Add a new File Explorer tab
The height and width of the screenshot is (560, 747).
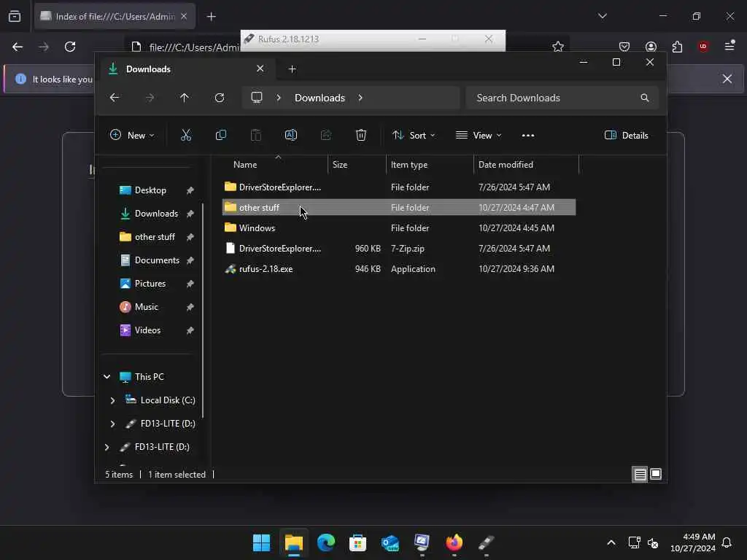click(292, 69)
